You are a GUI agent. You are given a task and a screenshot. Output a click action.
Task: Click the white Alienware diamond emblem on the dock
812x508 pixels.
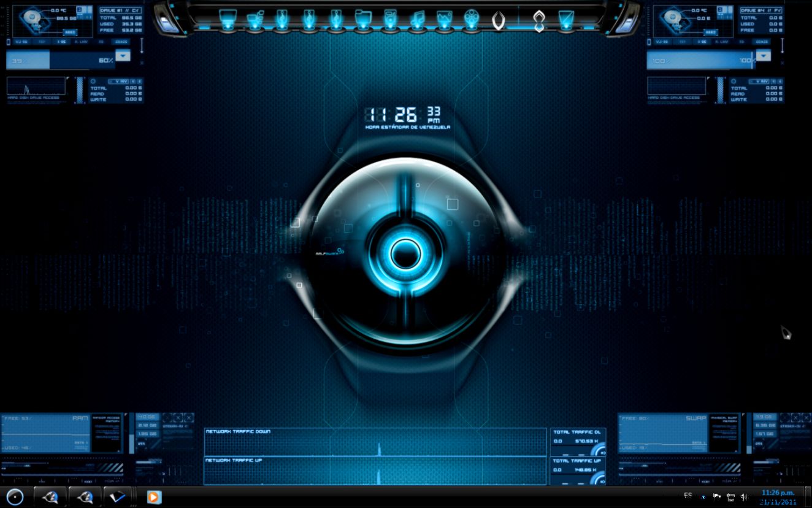click(540, 20)
